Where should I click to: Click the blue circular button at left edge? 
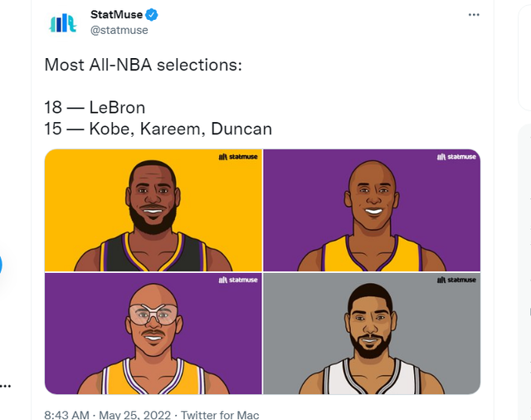tap(1, 266)
